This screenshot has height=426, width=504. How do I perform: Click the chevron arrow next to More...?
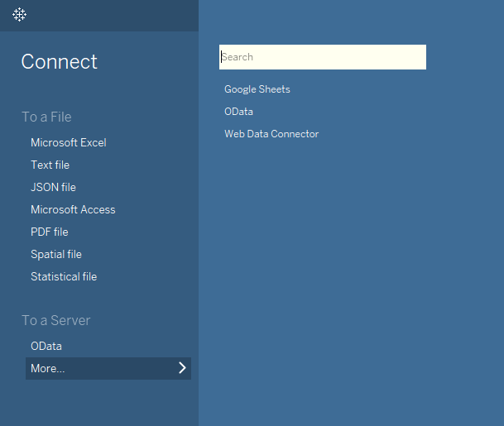point(182,368)
